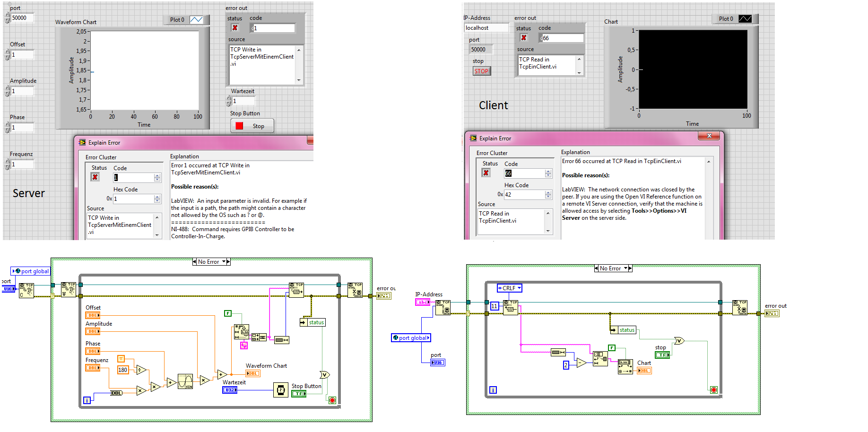Click the client port field showing 50000
Screen dimensions: 868x432
481,49
